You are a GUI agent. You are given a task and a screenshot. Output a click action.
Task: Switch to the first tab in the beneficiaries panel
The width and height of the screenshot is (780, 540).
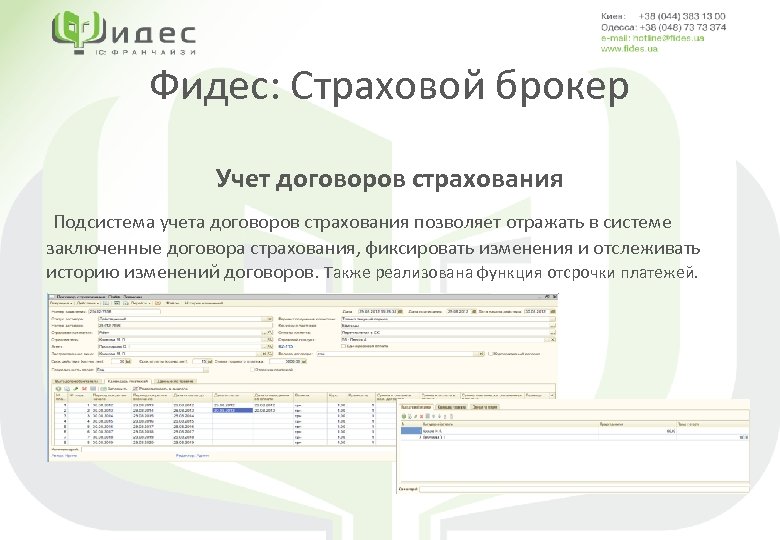[416, 407]
